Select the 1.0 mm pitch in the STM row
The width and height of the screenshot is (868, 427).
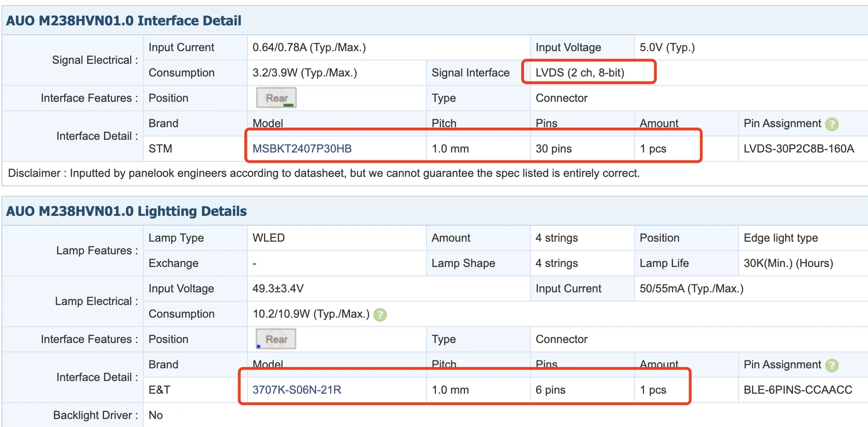[x=450, y=149]
